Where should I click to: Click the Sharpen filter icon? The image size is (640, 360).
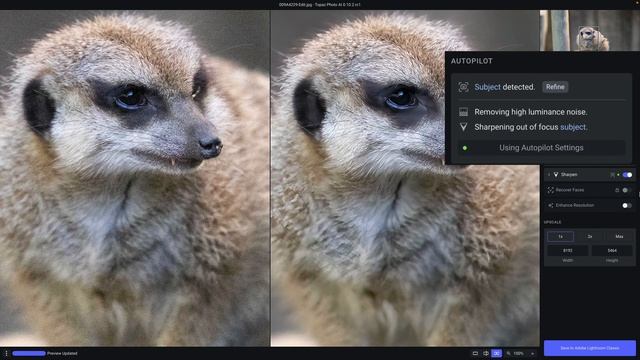pyautogui.click(x=556, y=175)
